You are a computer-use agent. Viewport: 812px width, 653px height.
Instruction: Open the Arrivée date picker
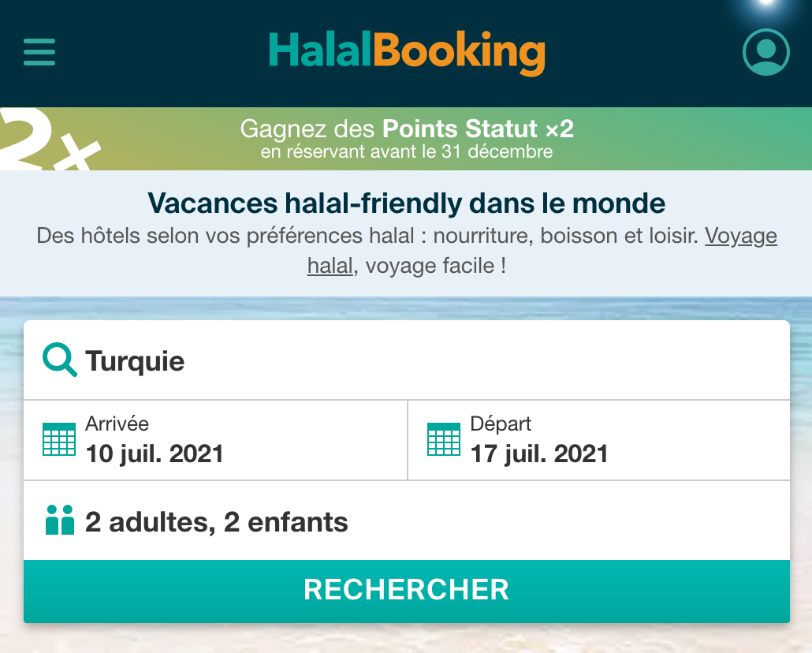(215, 440)
